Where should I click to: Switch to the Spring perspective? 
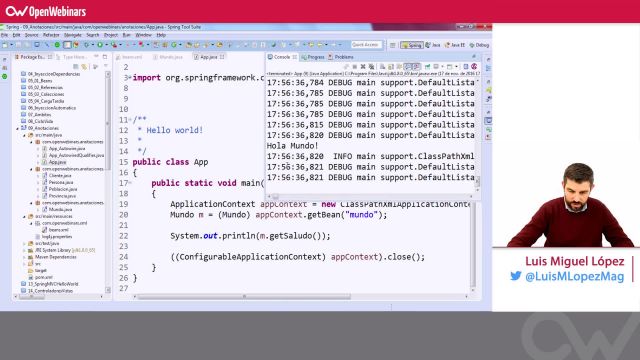(411, 45)
